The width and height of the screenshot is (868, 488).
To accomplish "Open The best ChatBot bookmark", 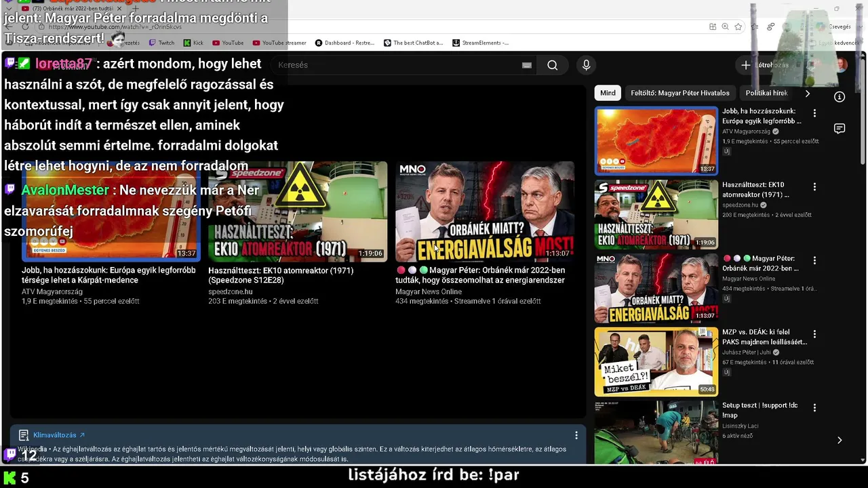I will (x=413, y=43).
